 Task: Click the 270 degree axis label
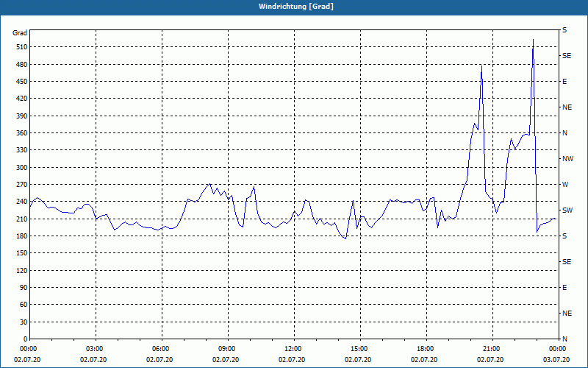point(22,185)
